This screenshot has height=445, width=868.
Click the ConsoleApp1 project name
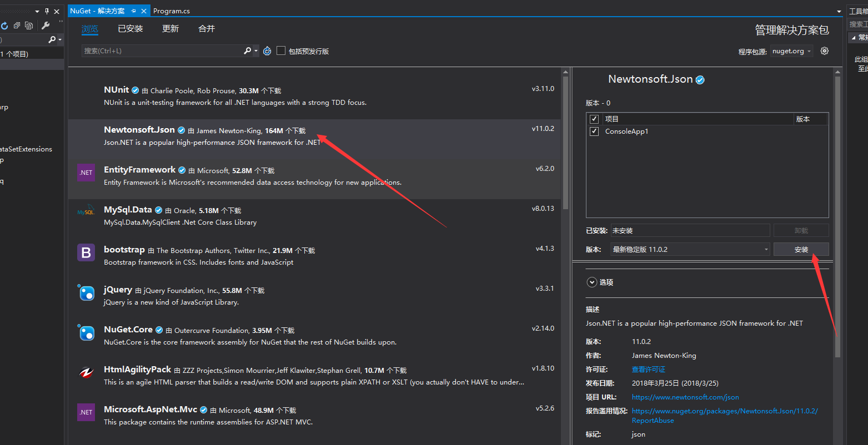click(x=626, y=132)
